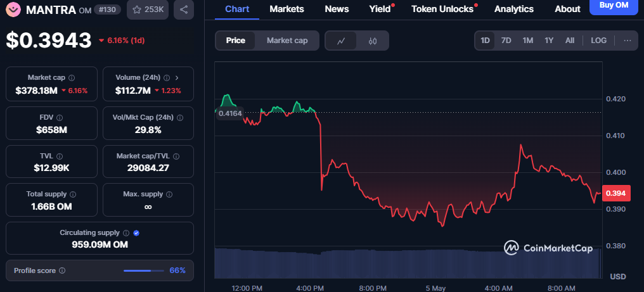This screenshot has height=292, width=644.
Task: Show info for Vol/Mkt Cap (24h)
Action: (180, 117)
